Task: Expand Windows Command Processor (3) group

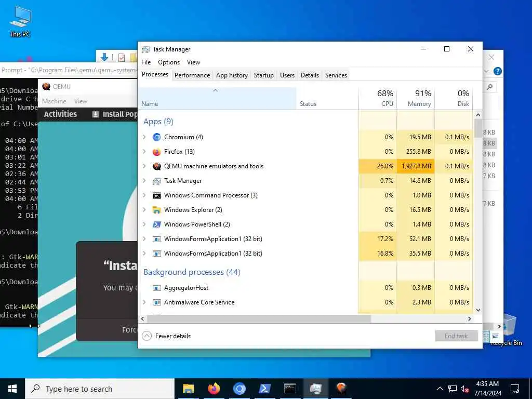Action: click(144, 195)
